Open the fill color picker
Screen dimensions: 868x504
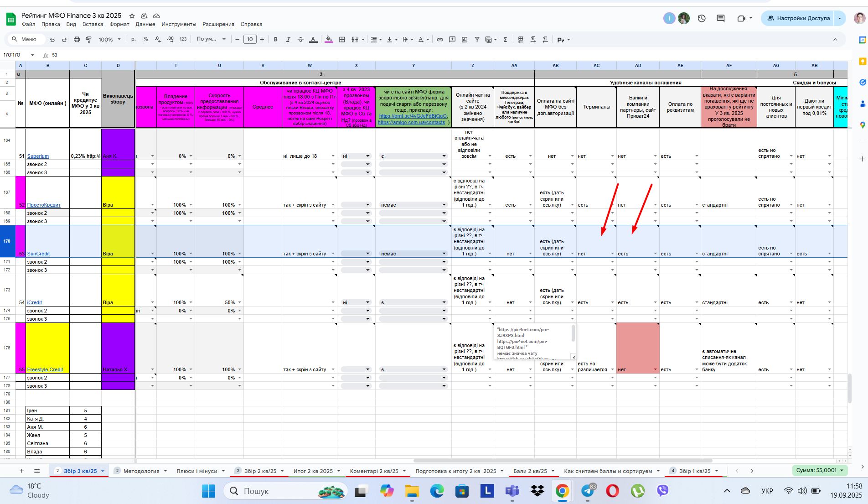click(329, 40)
